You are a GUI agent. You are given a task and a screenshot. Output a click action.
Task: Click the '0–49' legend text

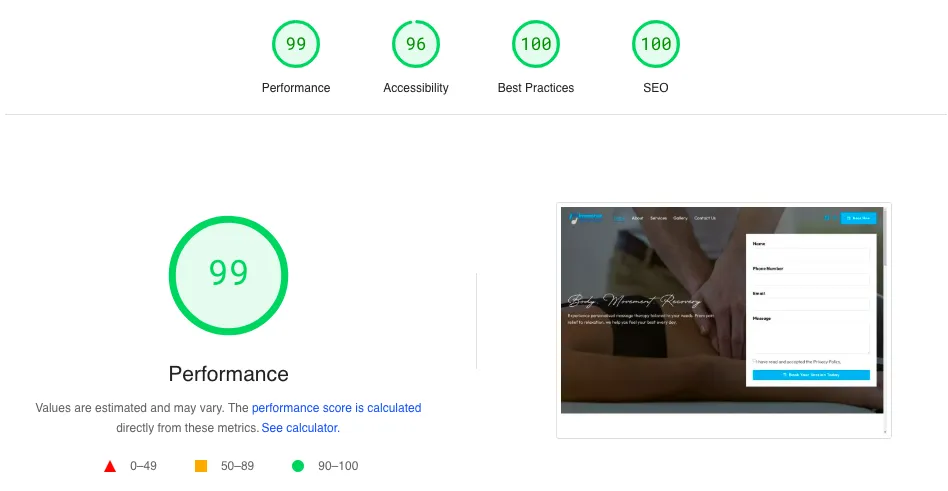click(x=143, y=466)
